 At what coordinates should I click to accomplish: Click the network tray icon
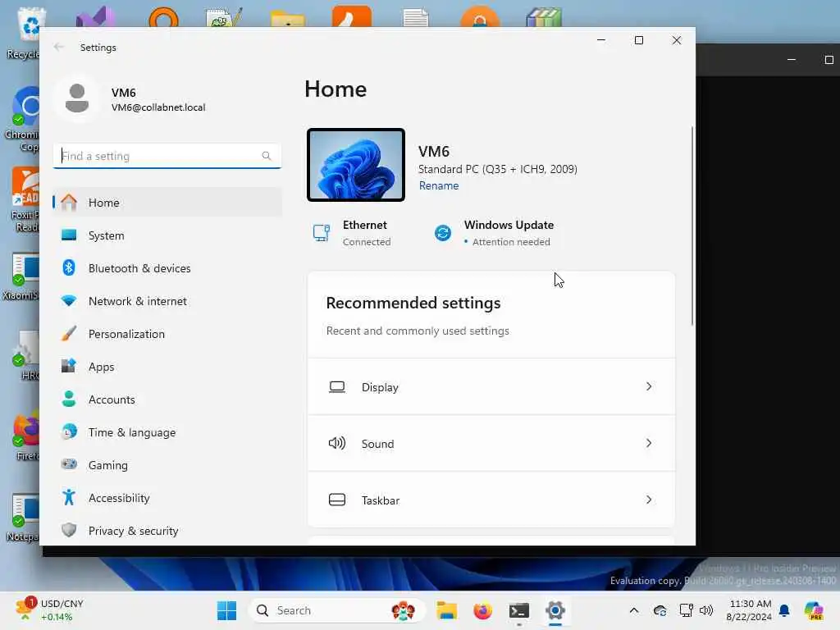pyautogui.click(x=687, y=610)
